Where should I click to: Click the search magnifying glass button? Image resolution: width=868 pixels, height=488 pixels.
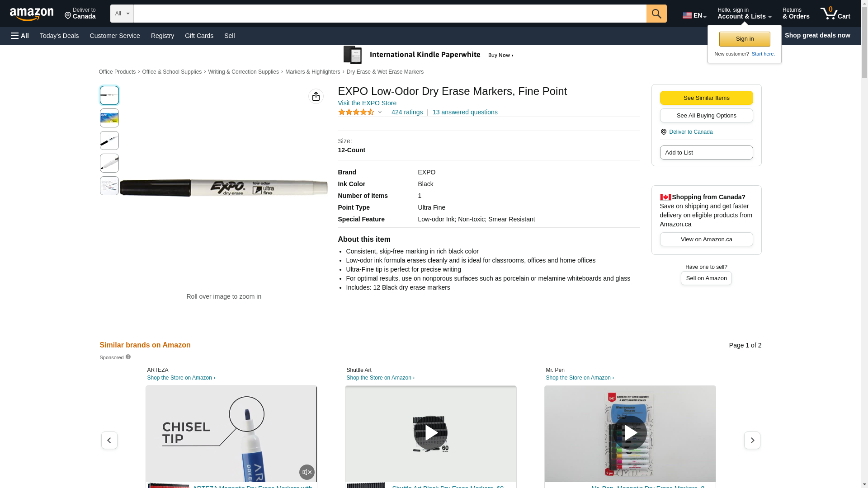(x=656, y=14)
